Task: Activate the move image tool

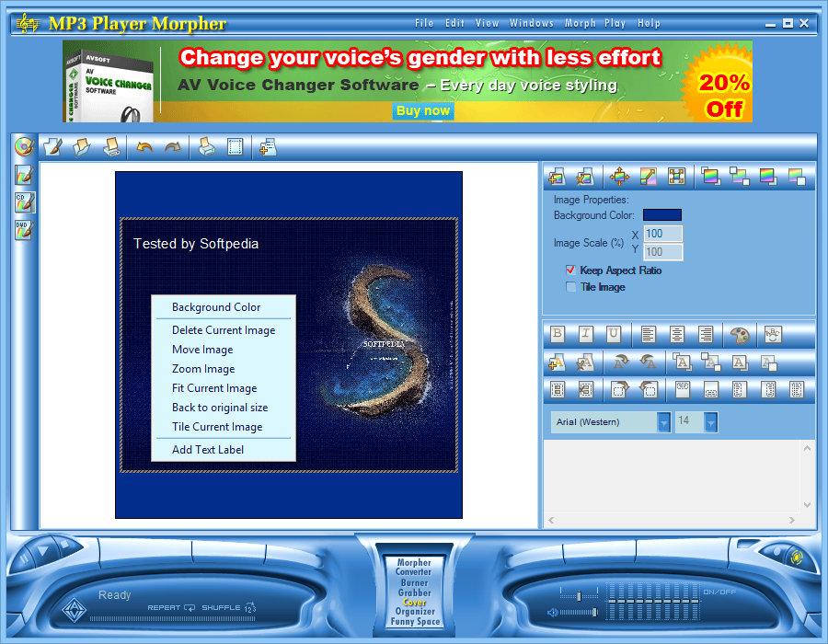Action: (x=619, y=177)
